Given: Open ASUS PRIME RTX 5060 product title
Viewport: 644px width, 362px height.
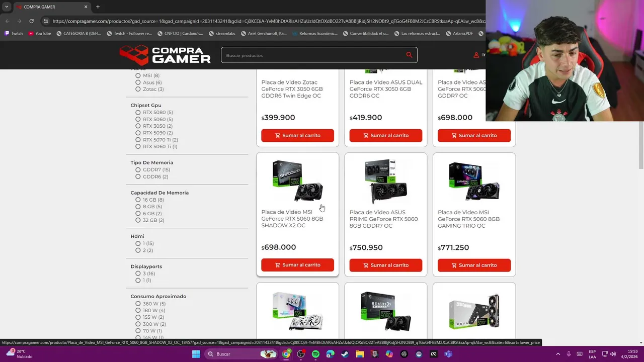Looking at the screenshot, I should [x=384, y=219].
